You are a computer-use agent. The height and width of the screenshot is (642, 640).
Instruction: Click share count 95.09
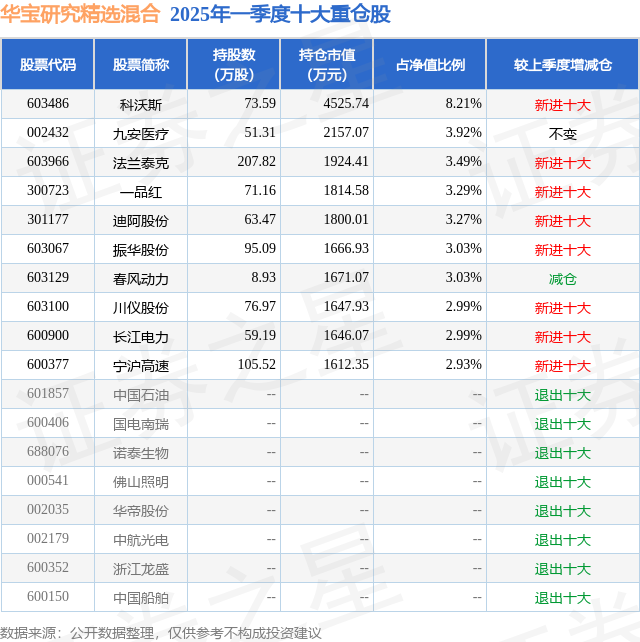(x=260, y=249)
